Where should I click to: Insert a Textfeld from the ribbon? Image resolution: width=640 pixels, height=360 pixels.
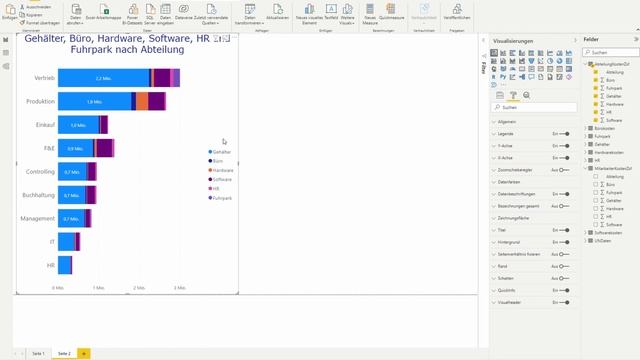click(x=331, y=12)
